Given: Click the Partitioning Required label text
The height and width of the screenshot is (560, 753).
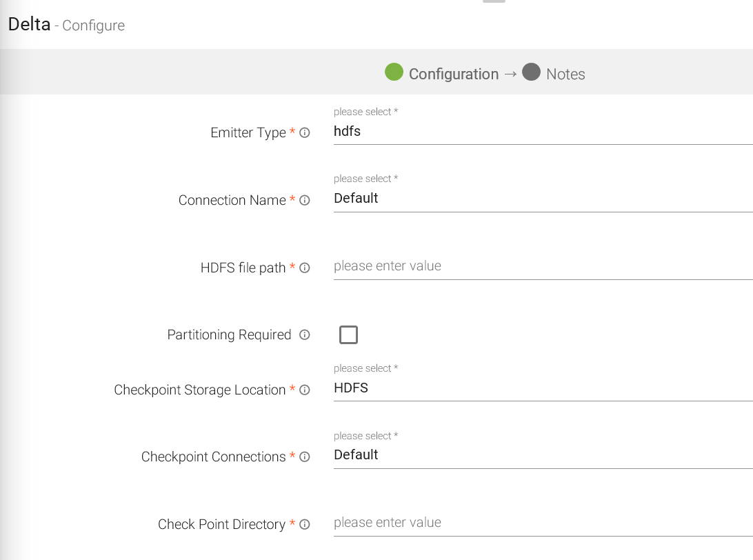Looking at the screenshot, I should [x=229, y=334].
